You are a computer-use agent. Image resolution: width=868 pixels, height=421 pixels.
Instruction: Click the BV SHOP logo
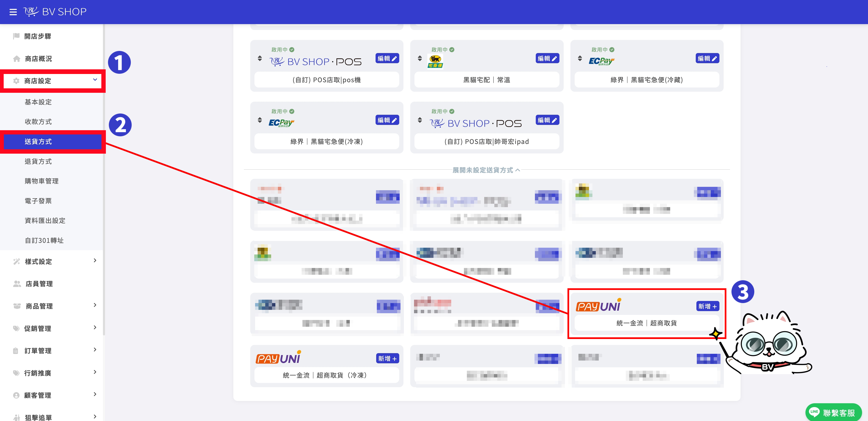click(x=55, y=12)
